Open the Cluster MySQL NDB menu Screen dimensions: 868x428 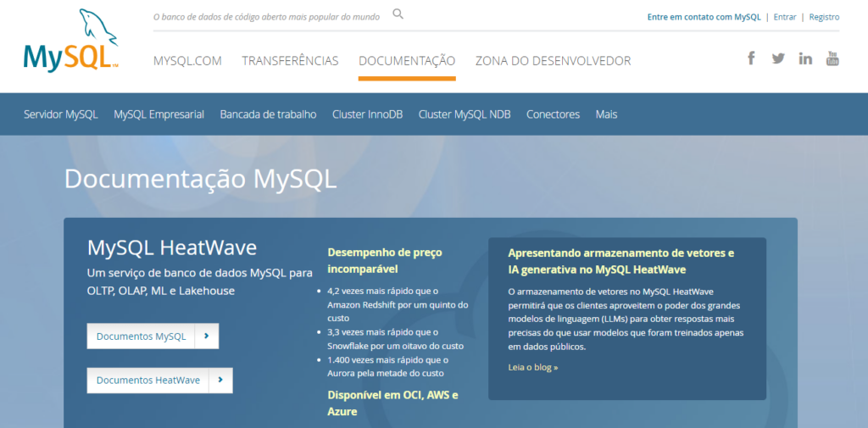(465, 114)
